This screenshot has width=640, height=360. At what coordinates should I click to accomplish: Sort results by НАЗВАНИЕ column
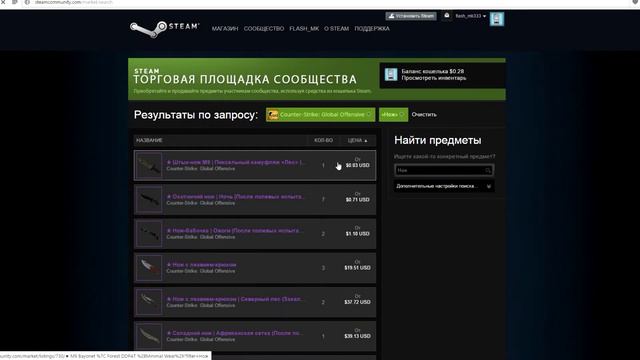149,140
